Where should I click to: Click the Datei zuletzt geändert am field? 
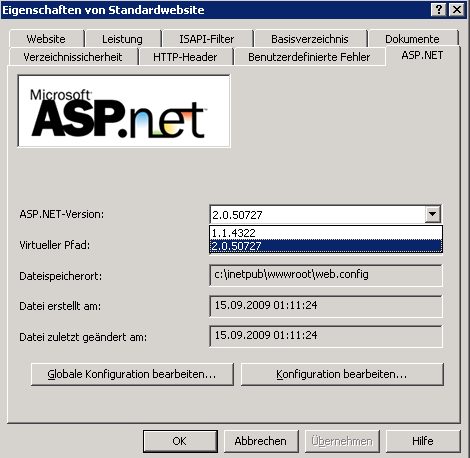(x=326, y=336)
